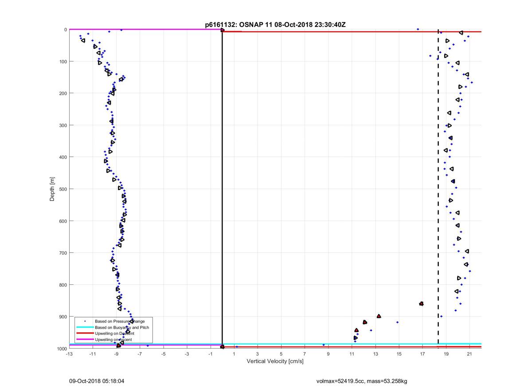This screenshot has height=392, width=532.
Task: Click x-axis tick label '-9'
Action: (116, 354)
